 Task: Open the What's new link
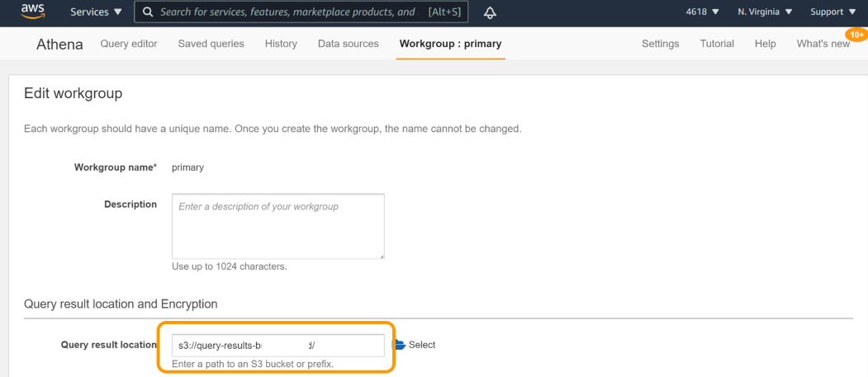[823, 44]
